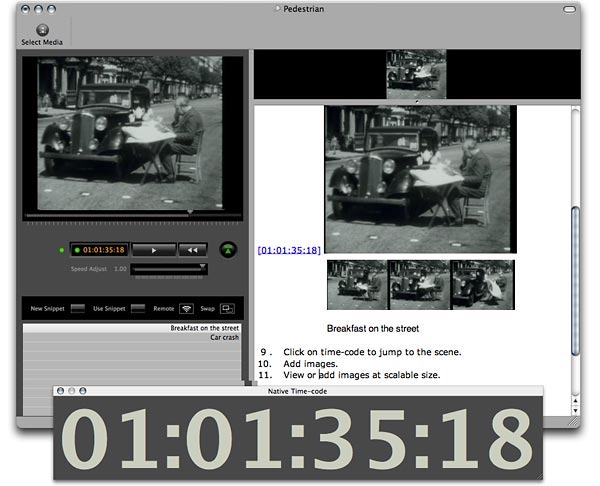Click the first small thumbnail under main image
The image size is (600, 486).
point(357,285)
